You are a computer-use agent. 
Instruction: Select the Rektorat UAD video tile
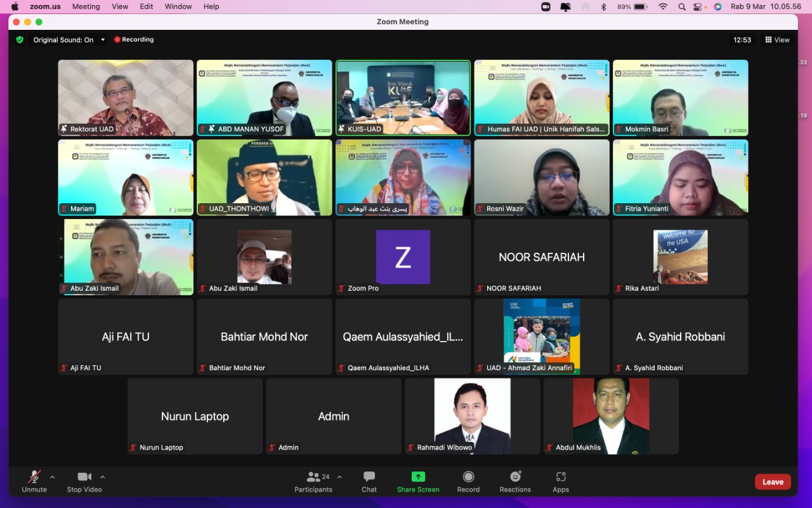[x=126, y=98]
